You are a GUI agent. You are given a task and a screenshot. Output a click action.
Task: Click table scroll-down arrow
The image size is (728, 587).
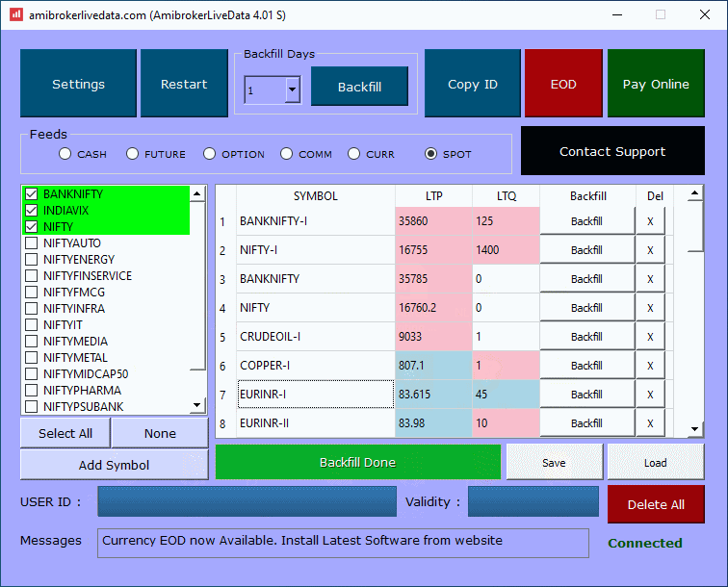click(x=694, y=429)
